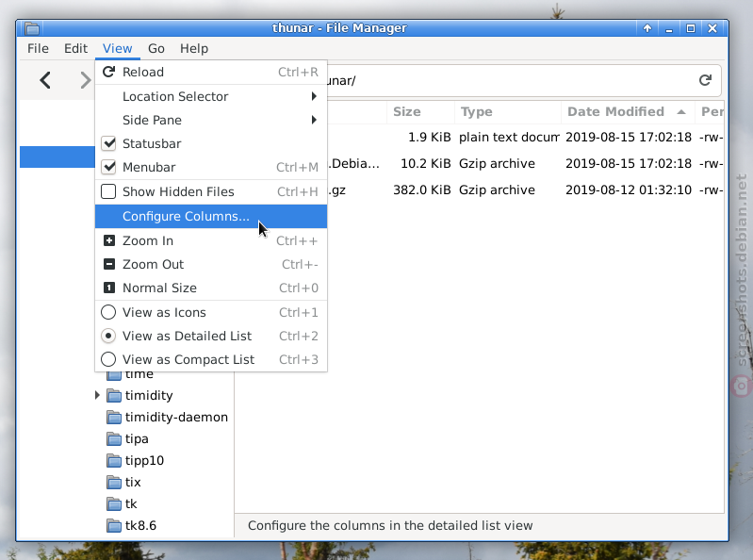753x560 pixels.
Task: Open the Side Pane submenu
Action: click(x=211, y=120)
